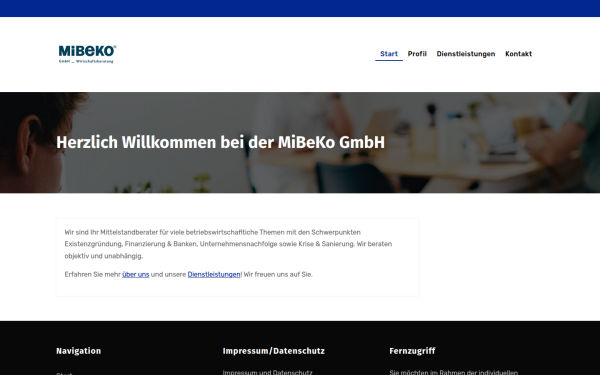Click the footer heading 'Navigation'
This screenshot has height=375, width=600.
tap(78, 351)
